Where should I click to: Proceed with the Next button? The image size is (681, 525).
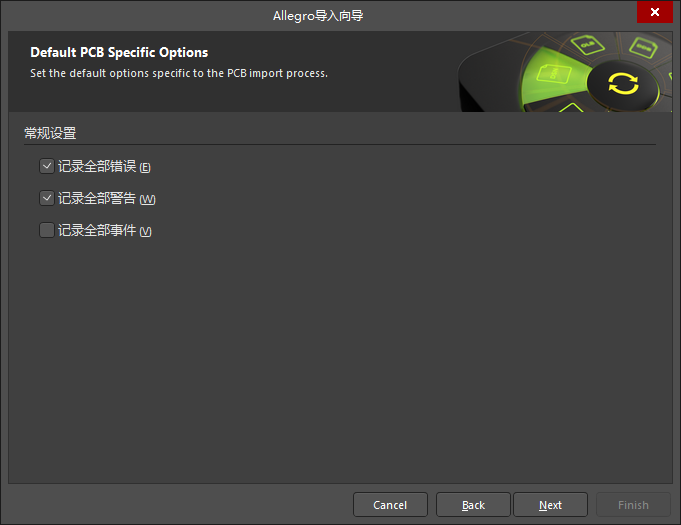coord(550,505)
